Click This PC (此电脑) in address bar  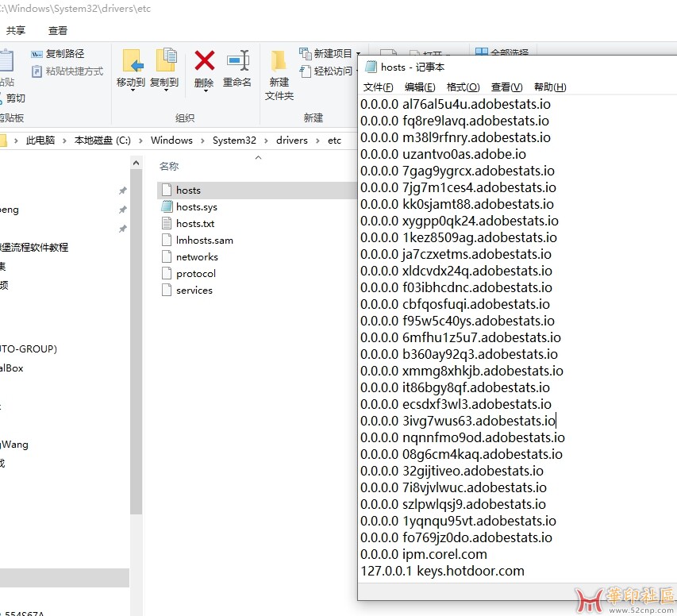pyautogui.click(x=40, y=141)
